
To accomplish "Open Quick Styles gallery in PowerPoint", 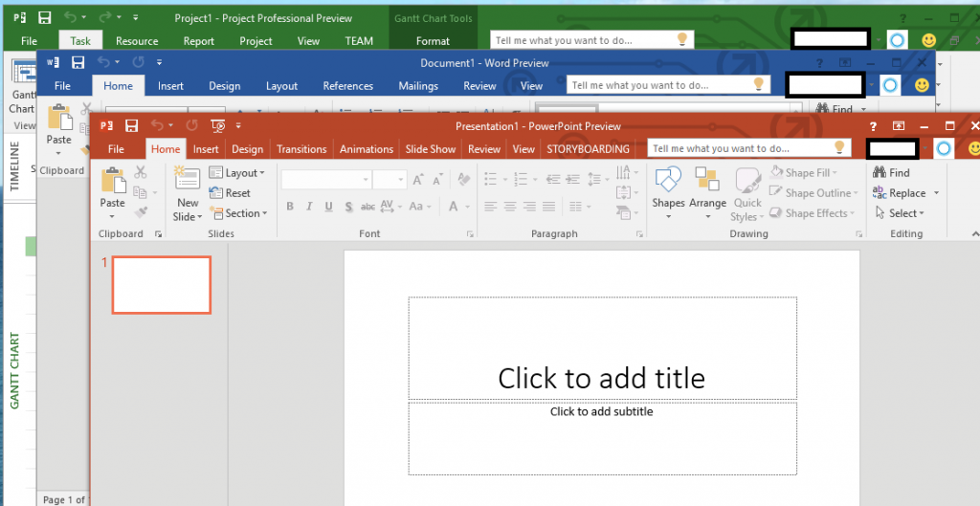I will [x=747, y=193].
